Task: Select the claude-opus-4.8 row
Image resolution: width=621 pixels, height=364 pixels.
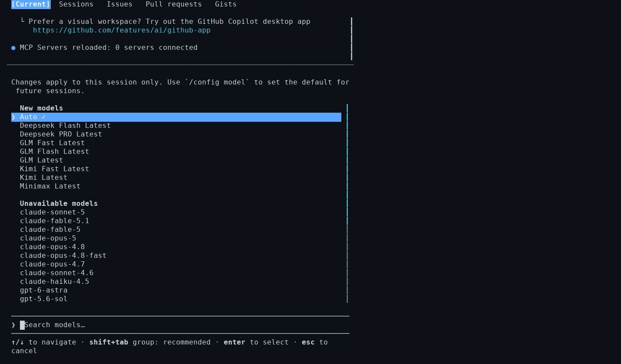Action: (52, 247)
